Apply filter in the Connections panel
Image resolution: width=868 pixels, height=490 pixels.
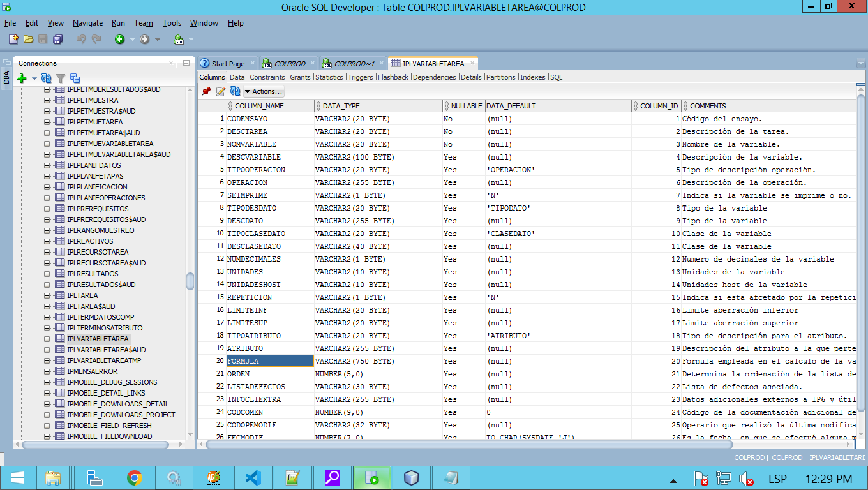coord(61,78)
